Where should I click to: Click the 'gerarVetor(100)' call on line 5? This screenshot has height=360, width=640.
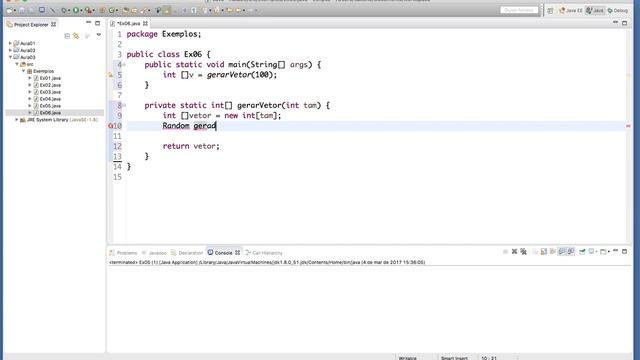click(239, 75)
